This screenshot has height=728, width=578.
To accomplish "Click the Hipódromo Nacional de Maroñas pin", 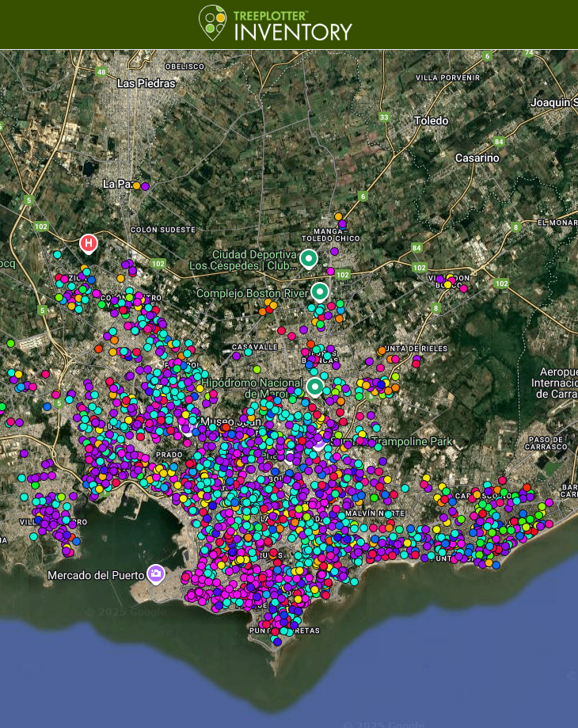I will click(x=315, y=387).
